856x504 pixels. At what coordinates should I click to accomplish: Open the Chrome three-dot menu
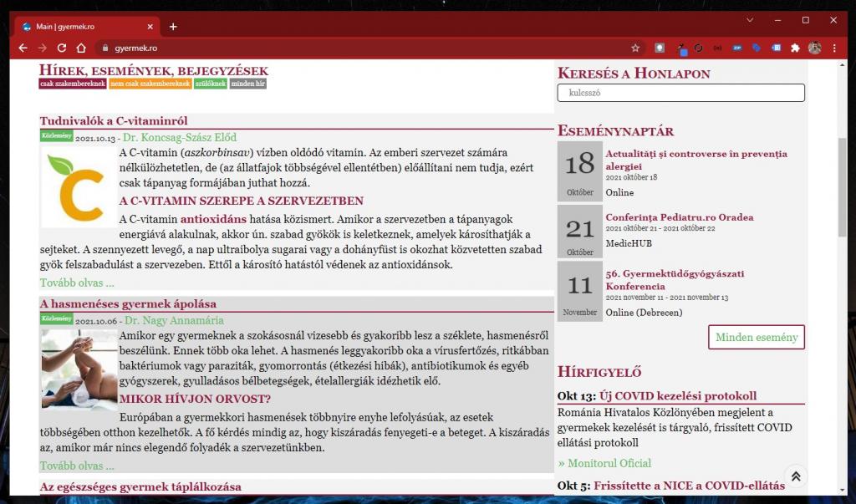pyautogui.click(x=834, y=48)
